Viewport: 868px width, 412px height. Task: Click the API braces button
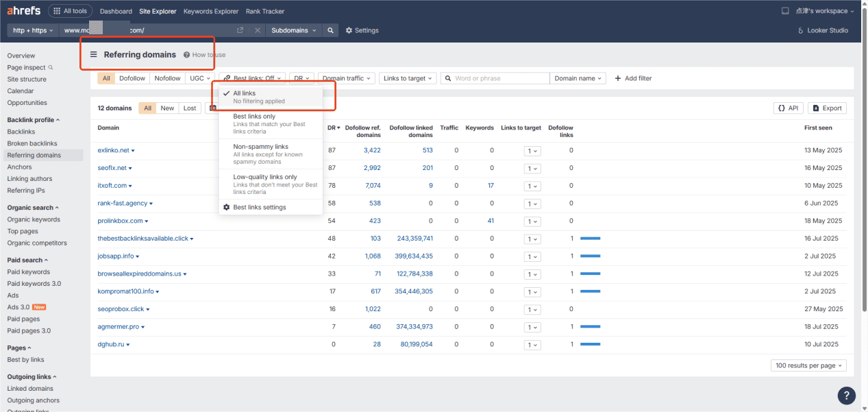(x=789, y=108)
